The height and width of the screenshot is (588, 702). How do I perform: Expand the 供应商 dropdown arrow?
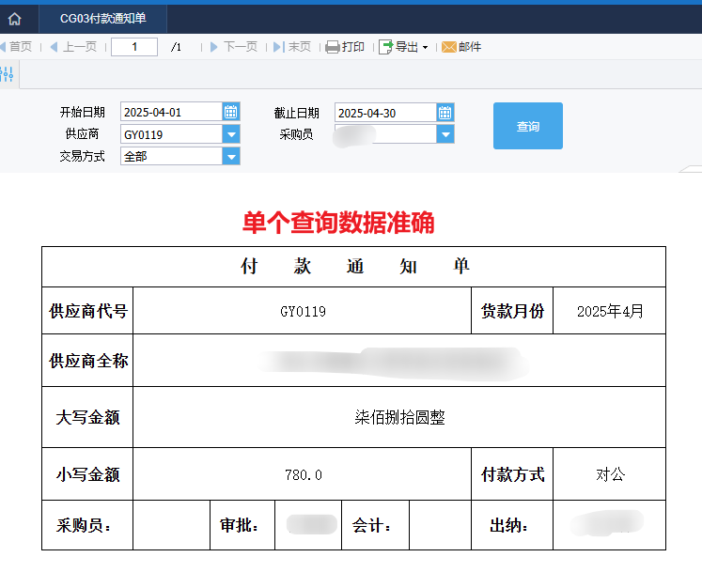[231, 134]
